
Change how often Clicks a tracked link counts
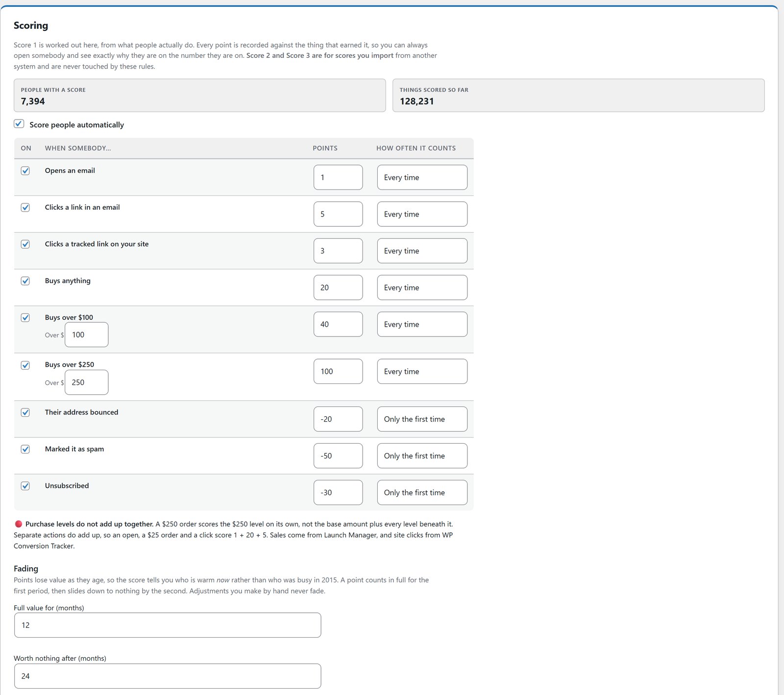422,251
